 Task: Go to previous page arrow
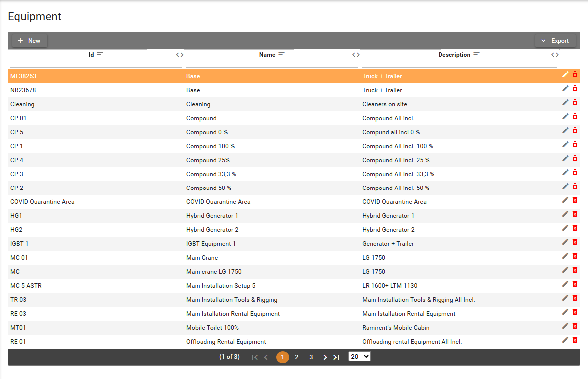(266, 357)
